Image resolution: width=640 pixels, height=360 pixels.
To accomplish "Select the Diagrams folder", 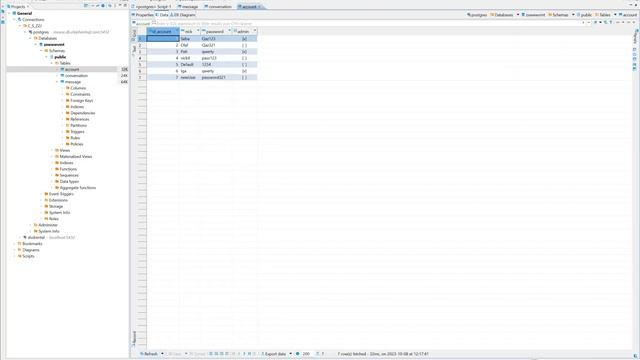I will point(31,250).
